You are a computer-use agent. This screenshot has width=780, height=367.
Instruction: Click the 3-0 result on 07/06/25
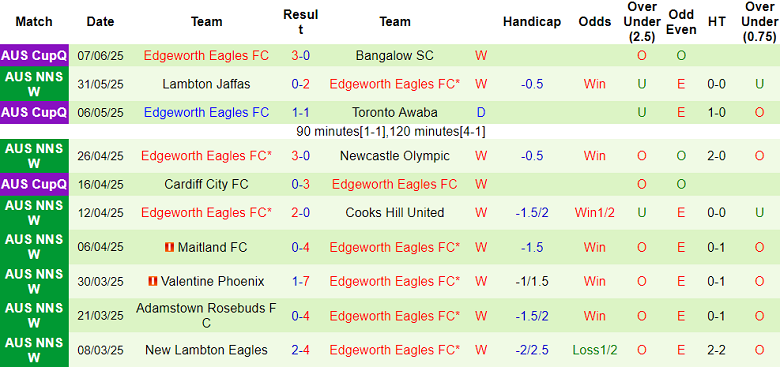coord(300,56)
